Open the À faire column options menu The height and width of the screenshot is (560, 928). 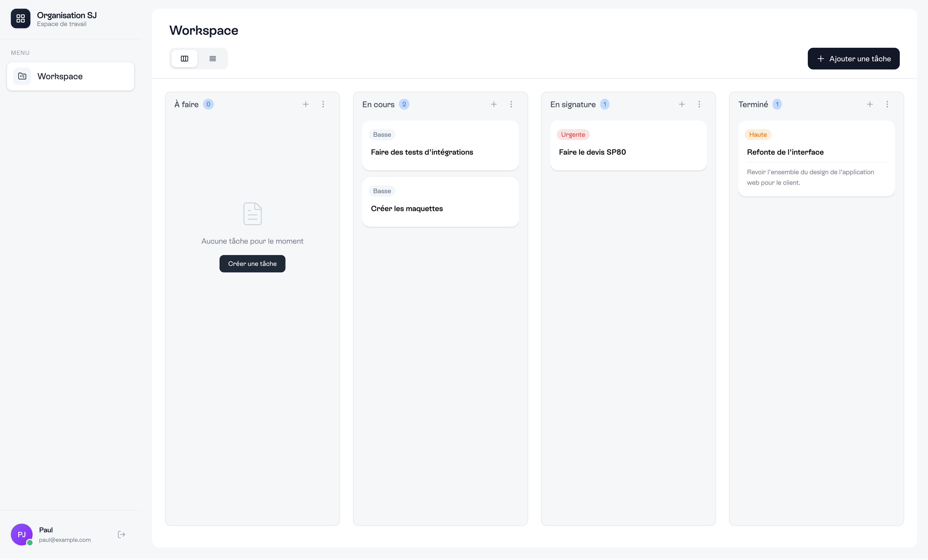pyautogui.click(x=323, y=104)
